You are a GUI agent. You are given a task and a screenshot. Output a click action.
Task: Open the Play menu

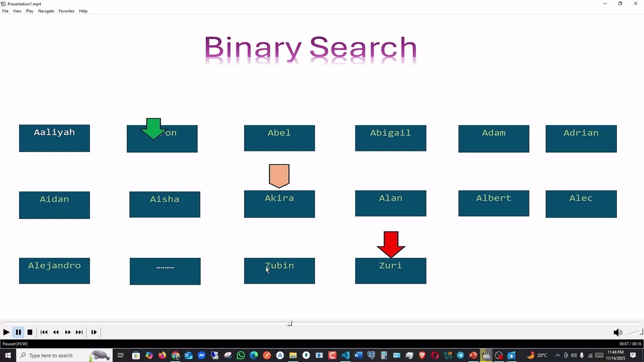coord(30,11)
